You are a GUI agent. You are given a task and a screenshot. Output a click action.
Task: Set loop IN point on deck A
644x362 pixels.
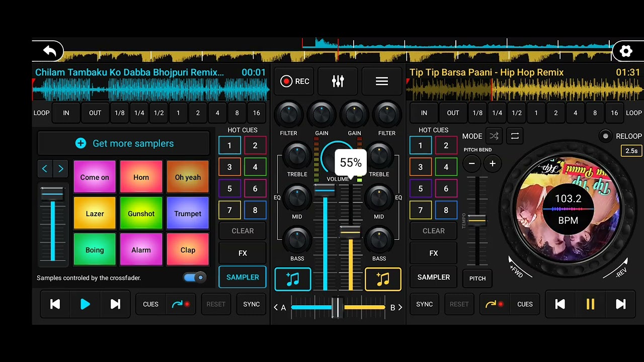pyautogui.click(x=66, y=113)
